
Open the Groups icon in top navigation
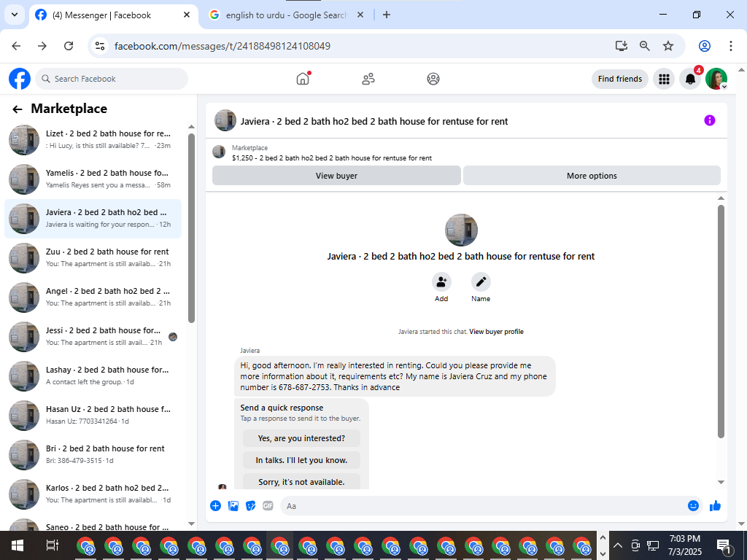click(433, 79)
